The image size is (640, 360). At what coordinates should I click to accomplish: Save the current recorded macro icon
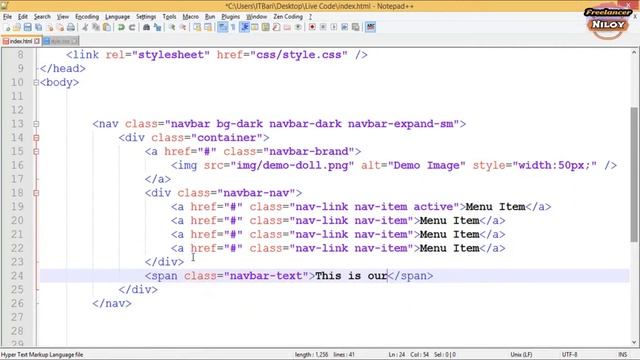[356, 27]
